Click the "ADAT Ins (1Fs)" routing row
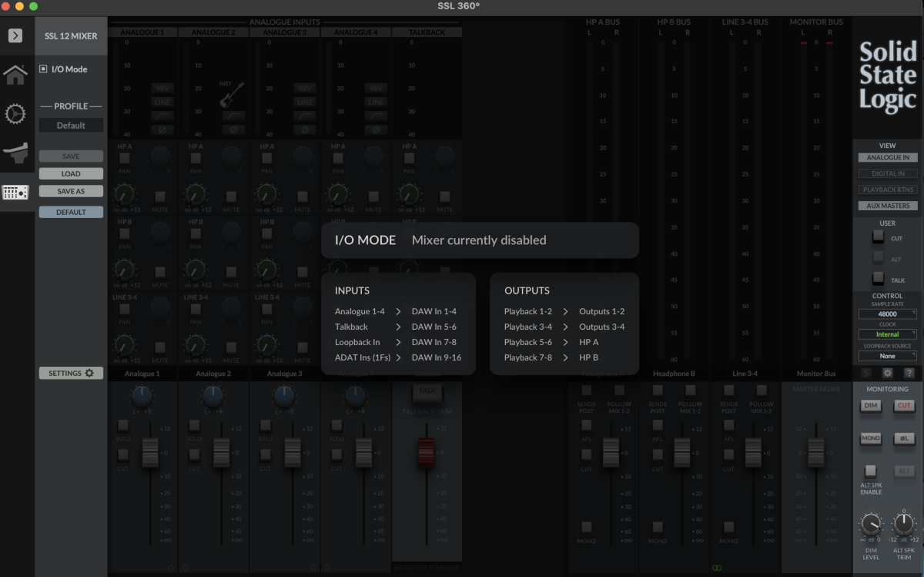The width and height of the screenshot is (924, 577). point(398,357)
